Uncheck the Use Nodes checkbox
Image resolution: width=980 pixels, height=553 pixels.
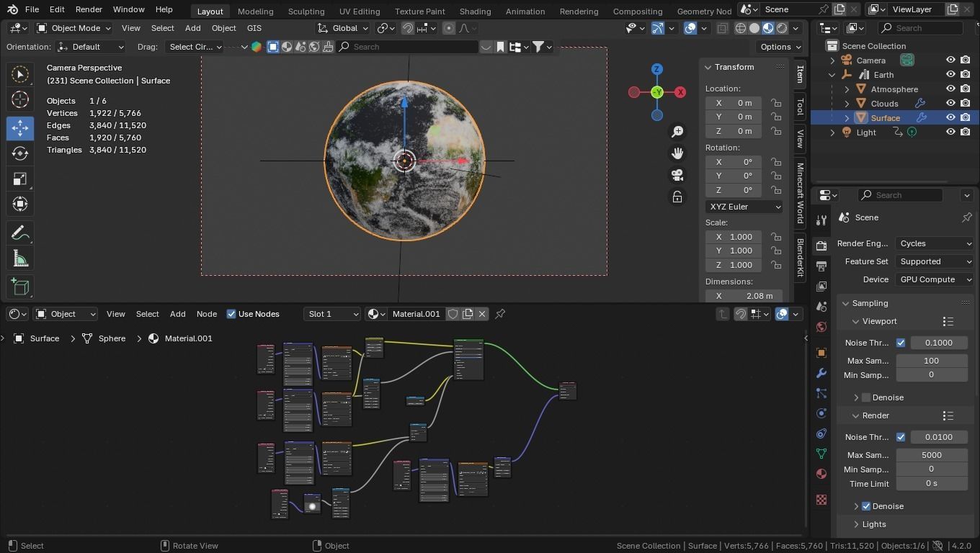click(x=231, y=314)
